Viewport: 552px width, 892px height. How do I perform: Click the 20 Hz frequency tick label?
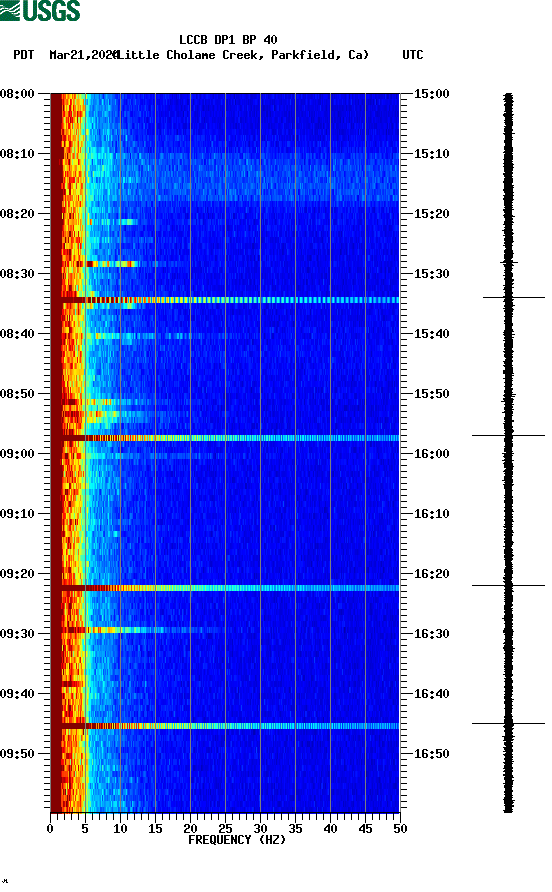190,829
